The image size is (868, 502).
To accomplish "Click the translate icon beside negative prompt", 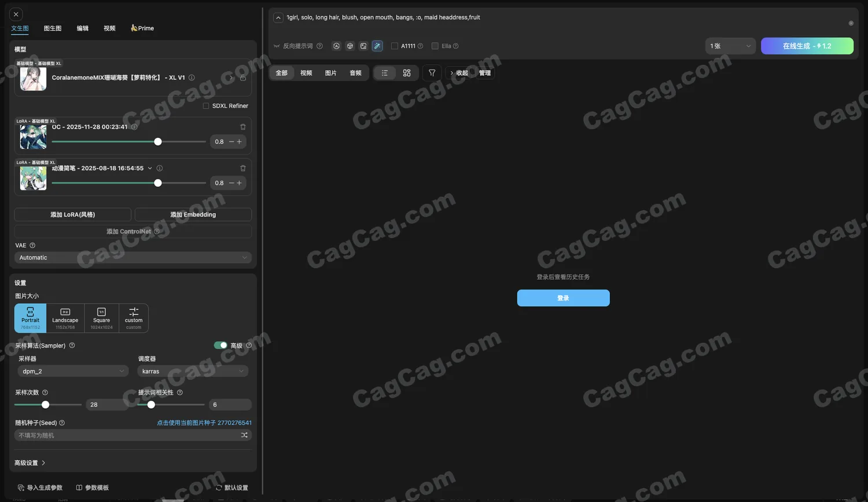I will tap(336, 46).
